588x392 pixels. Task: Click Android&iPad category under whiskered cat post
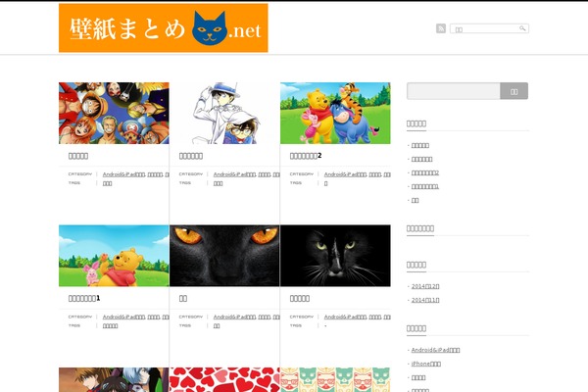pyautogui.click(x=345, y=317)
